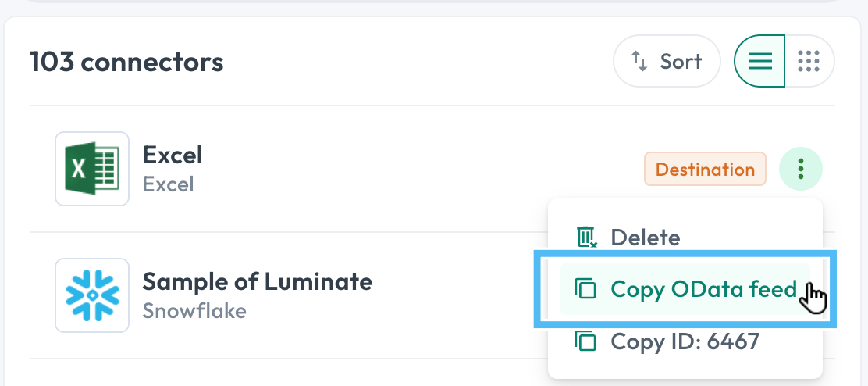Click the Snowflake subtitle under Sample of Luminate

194,311
